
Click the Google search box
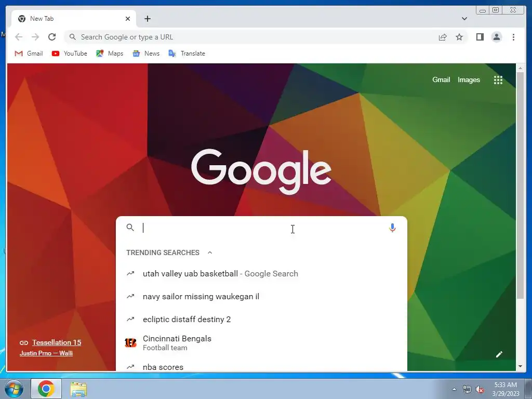click(x=261, y=228)
